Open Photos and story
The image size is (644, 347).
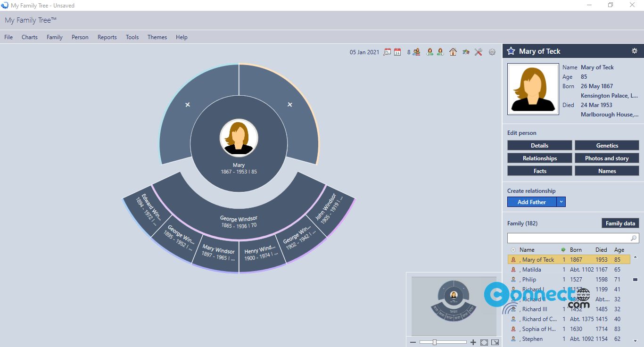pos(607,158)
